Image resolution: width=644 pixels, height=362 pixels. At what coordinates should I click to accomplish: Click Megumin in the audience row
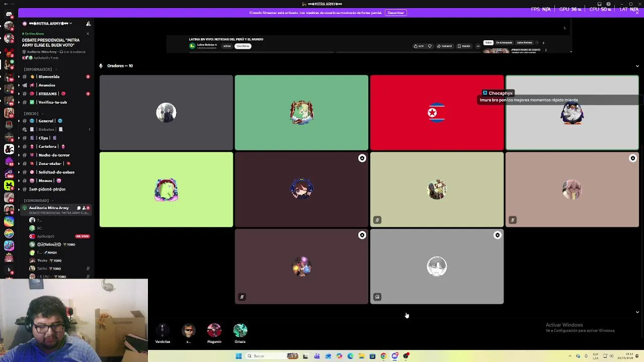pyautogui.click(x=214, y=334)
